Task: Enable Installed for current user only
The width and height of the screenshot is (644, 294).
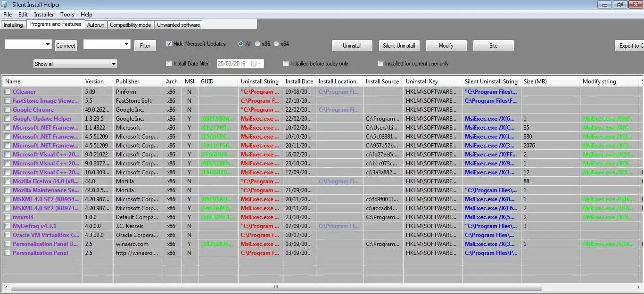Action: pos(380,64)
